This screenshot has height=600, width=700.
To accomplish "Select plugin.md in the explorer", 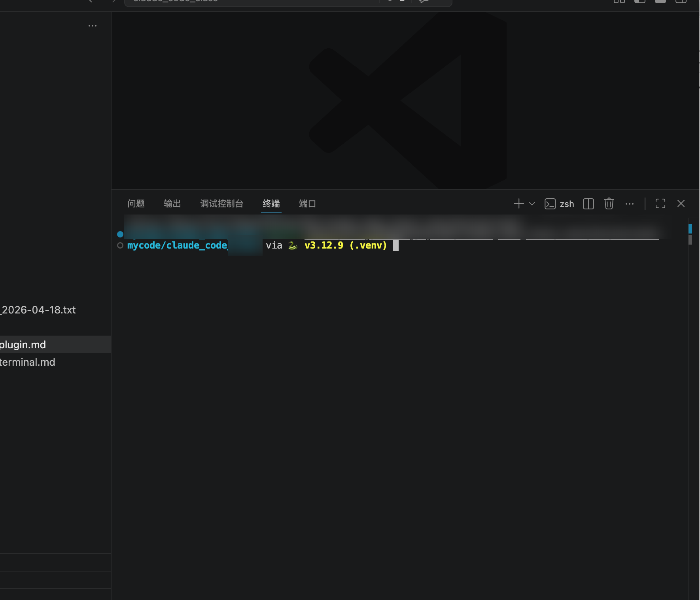I will tap(55, 344).
